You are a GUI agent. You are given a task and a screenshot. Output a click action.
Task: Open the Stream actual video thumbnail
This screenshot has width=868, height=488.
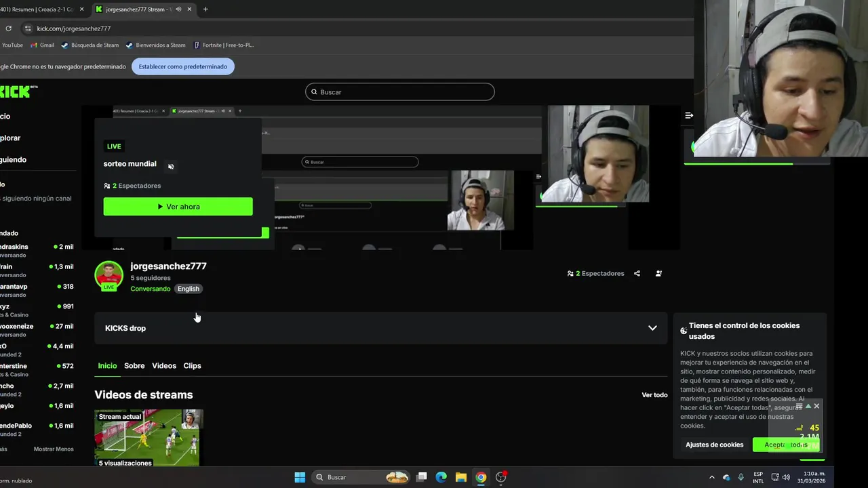click(x=149, y=438)
